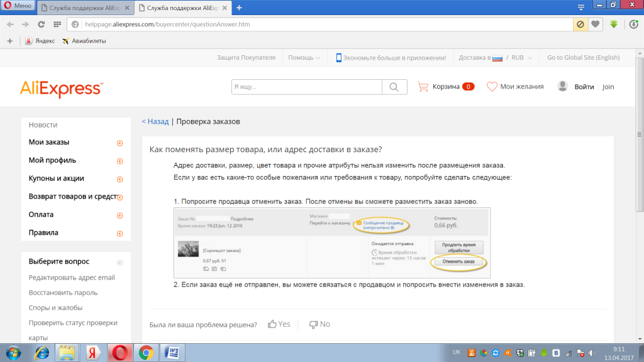Expand Оплата section
The width and height of the screenshot is (644, 362).
pyautogui.click(x=119, y=216)
